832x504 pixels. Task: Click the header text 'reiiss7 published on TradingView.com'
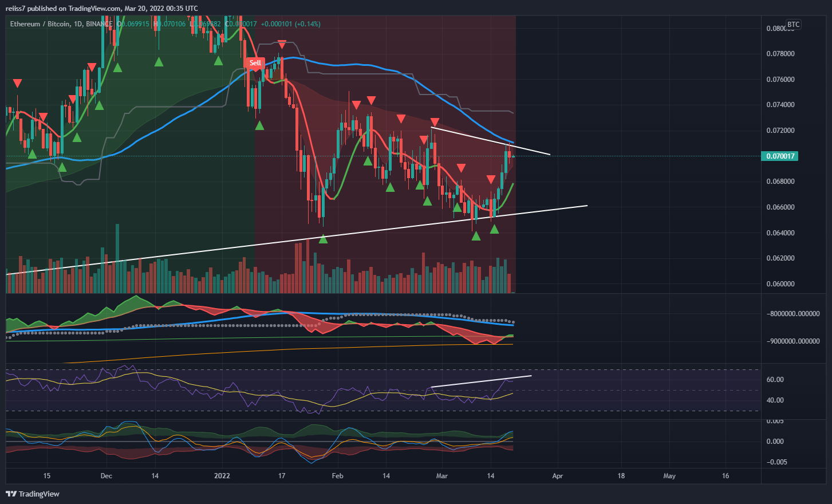63,9
